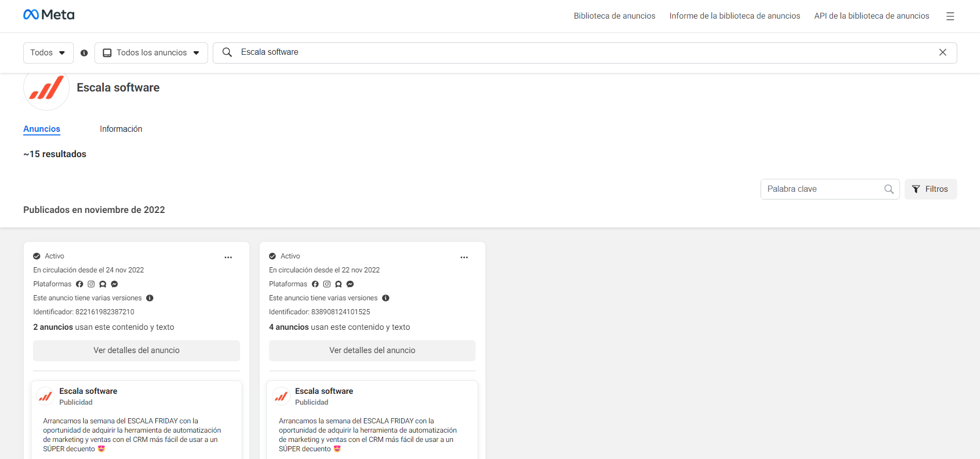Click versions info icon on ad 838908124101525
The width and height of the screenshot is (980, 459).
[x=386, y=298]
